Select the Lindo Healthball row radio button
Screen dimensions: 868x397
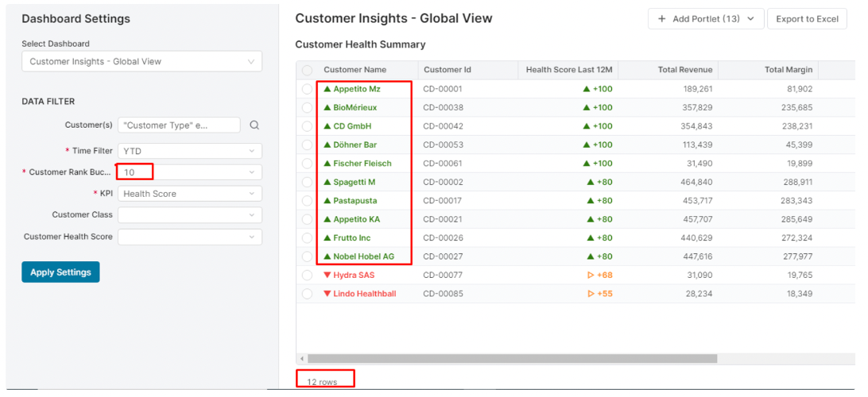pyautogui.click(x=308, y=294)
